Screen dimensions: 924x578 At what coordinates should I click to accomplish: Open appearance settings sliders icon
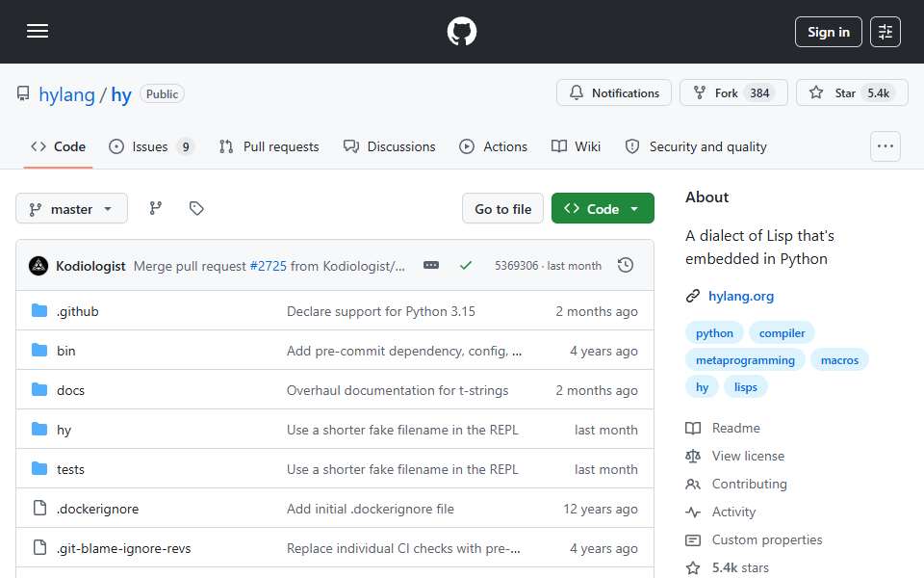(x=885, y=32)
